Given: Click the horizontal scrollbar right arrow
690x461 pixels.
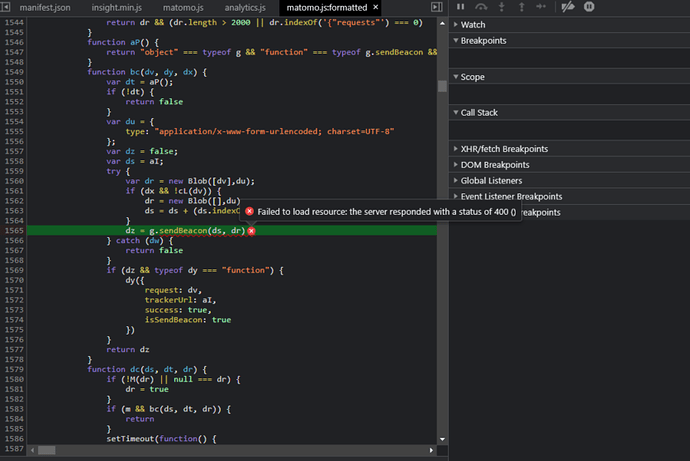Looking at the screenshot, I should click(431, 450).
